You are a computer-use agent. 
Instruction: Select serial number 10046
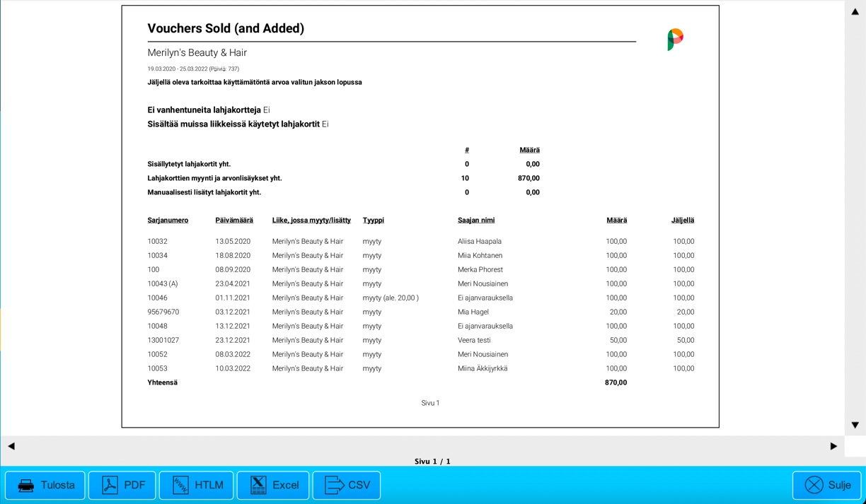(157, 298)
